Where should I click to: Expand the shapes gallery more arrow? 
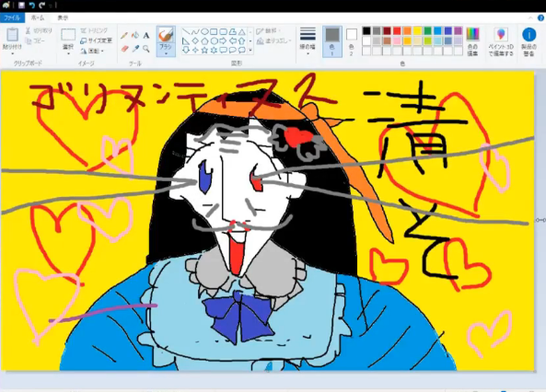250,50
